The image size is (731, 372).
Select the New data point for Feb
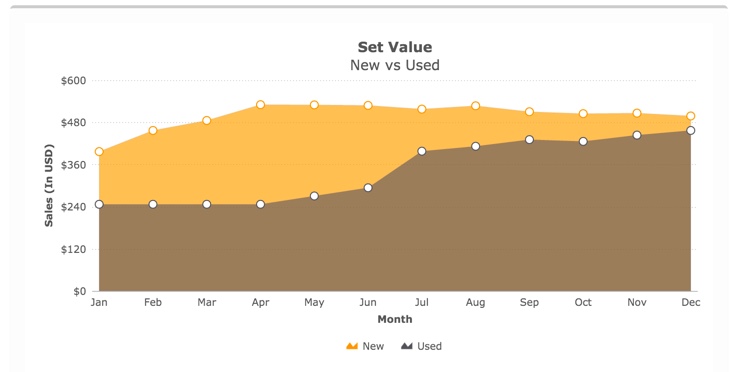[x=153, y=130]
